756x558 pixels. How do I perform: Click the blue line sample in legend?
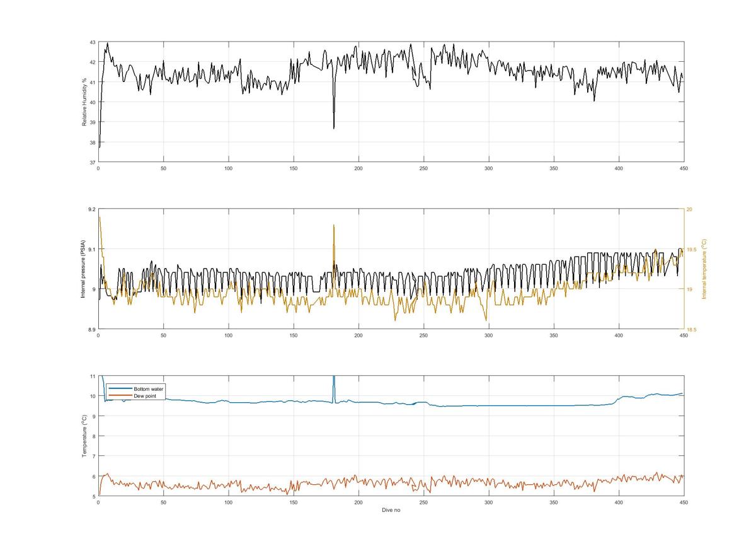120,390
